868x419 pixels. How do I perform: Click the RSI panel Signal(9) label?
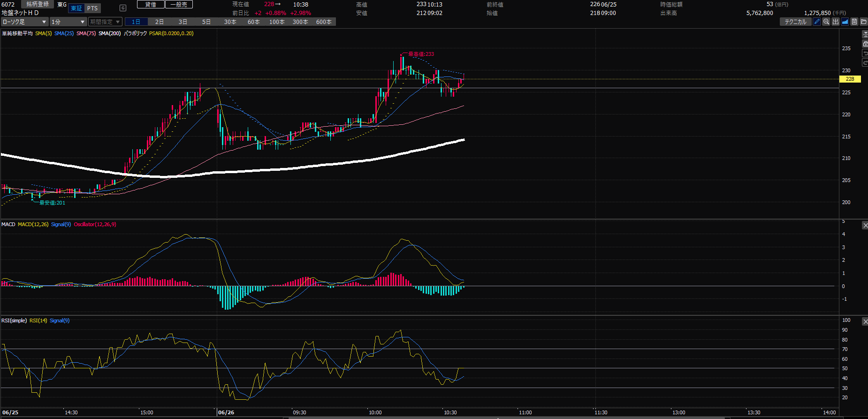point(60,320)
